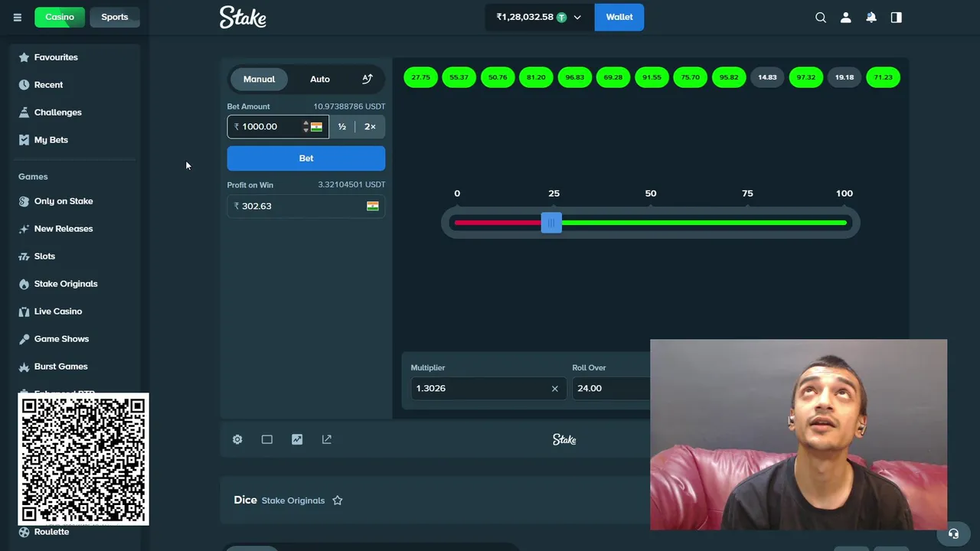Viewport: 980px width, 551px height.
Task: Click the Burst Games icon
Action: (x=24, y=367)
